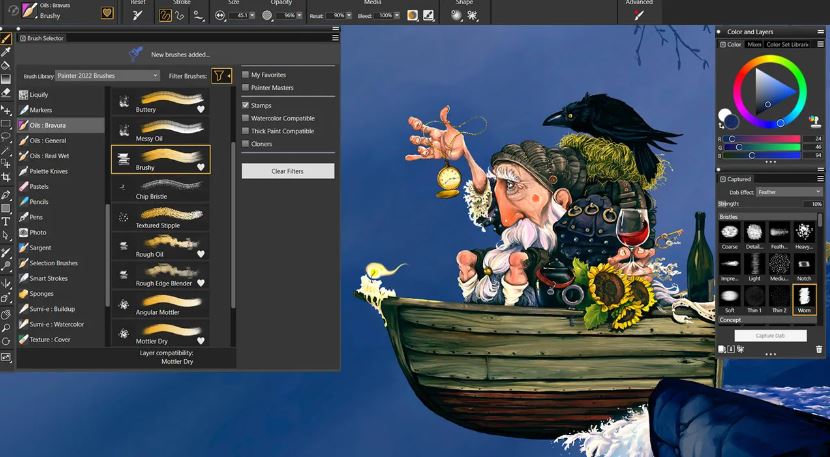Toggle favorite heart on Rough Oil brush
This screenshot has height=457, width=830.
[x=201, y=254]
